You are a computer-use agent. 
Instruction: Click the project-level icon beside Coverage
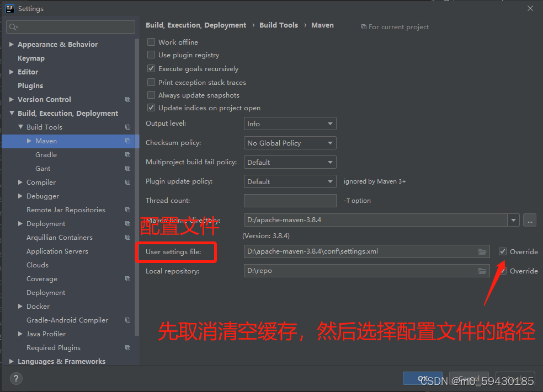tap(128, 279)
